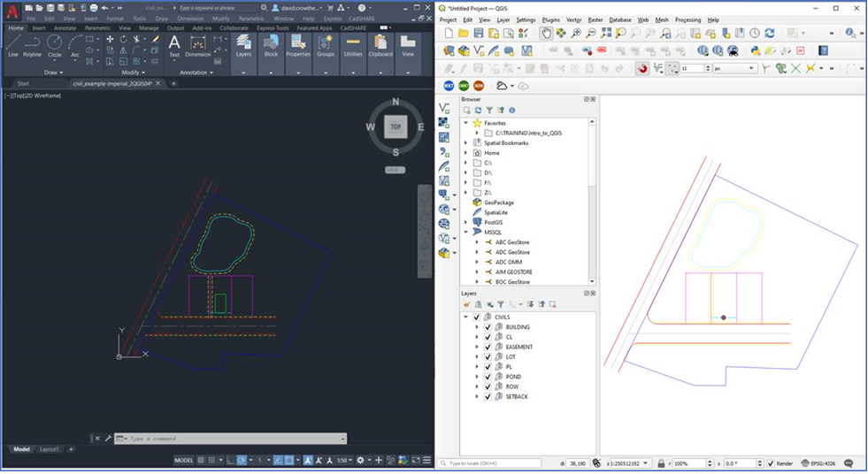Uncheck the BUILDING layer checkbox
The image size is (868, 474).
(488, 327)
